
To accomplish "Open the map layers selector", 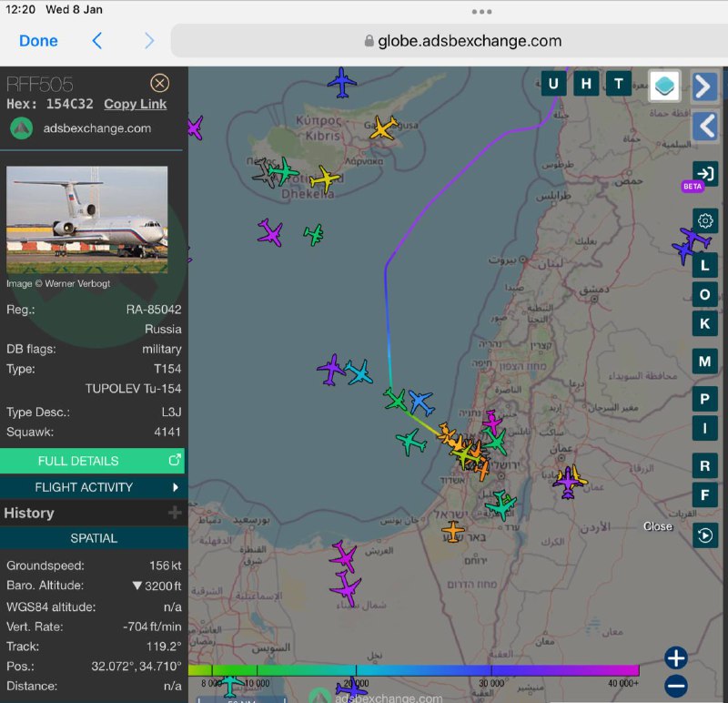I will (664, 86).
